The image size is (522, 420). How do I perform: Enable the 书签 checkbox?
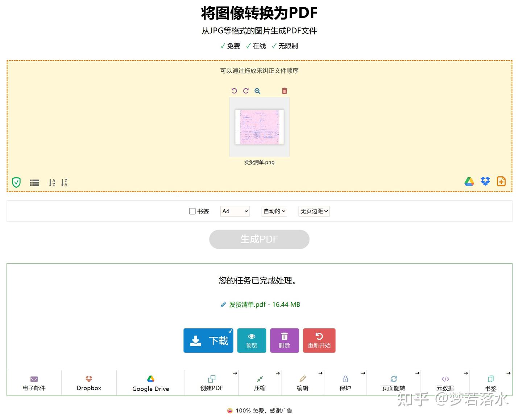(x=192, y=211)
